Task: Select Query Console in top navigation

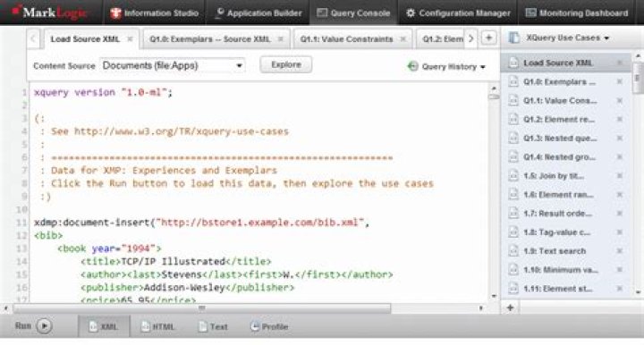Action: point(353,13)
